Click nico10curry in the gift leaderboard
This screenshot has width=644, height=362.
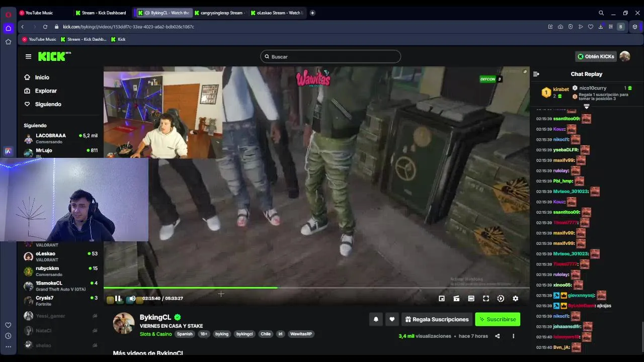(x=593, y=88)
